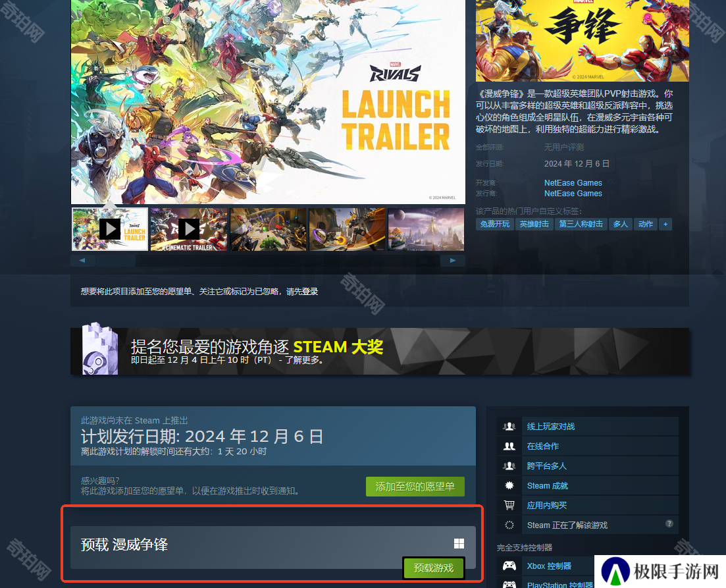Viewport: 726px width, 588px height.
Task: Open the screenshot thumbnail with the golden ring
Action: (x=347, y=229)
